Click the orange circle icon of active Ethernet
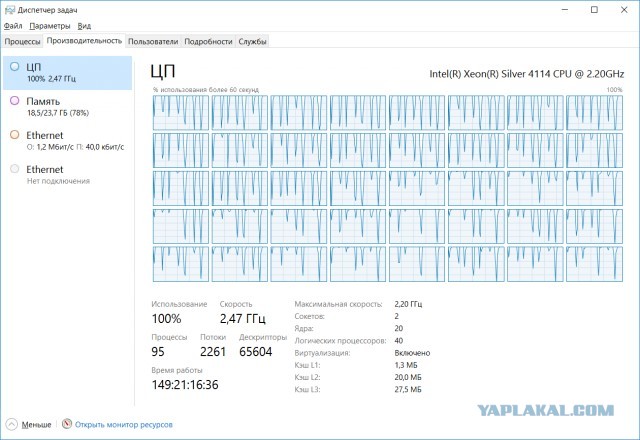The height and width of the screenshot is (440, 640). (x=15, y=135)
